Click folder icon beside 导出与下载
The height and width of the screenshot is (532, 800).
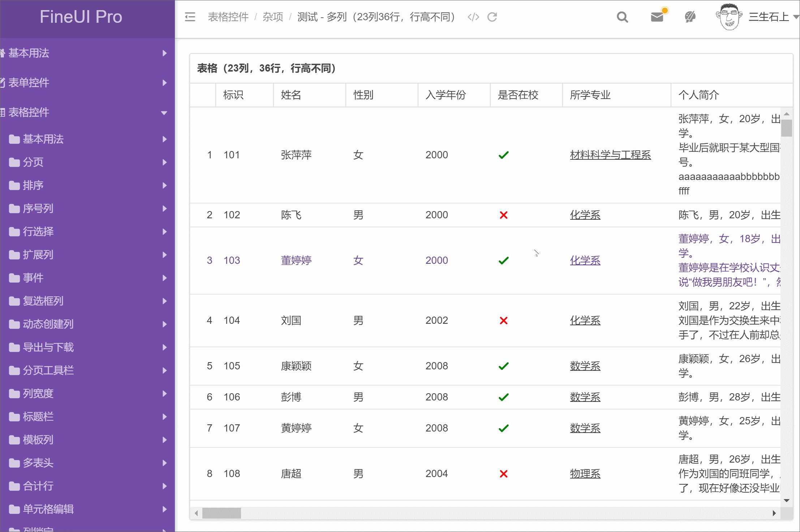click(14, 347)
